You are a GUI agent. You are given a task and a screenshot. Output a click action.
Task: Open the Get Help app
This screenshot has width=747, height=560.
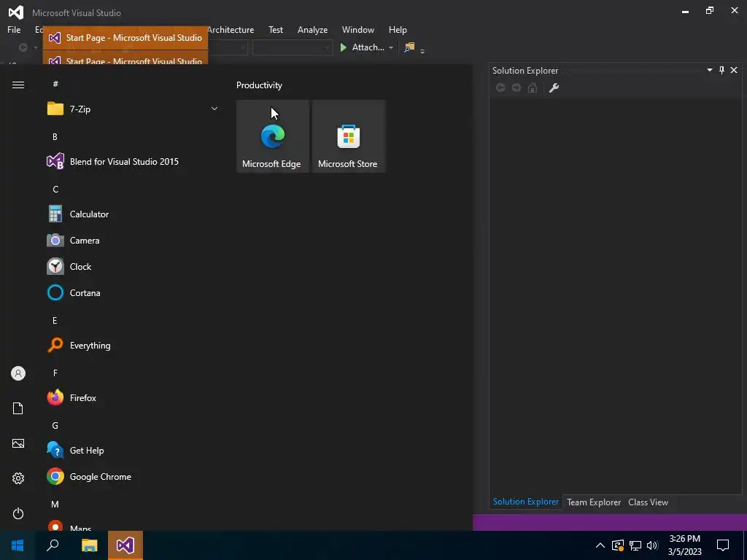coord(133,451)
